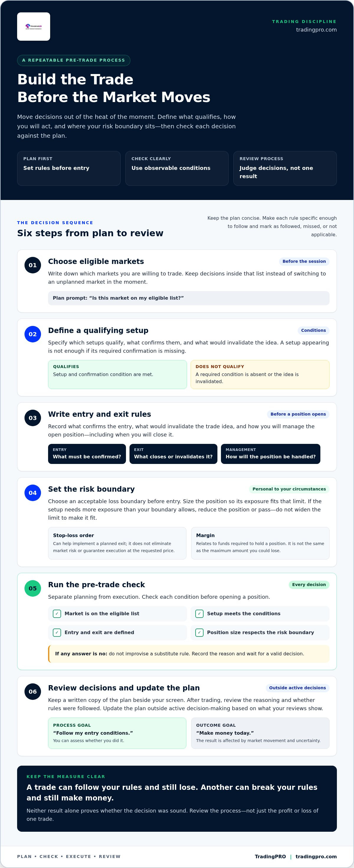
Task: Select the step 06 number badge
Action: 33,692
